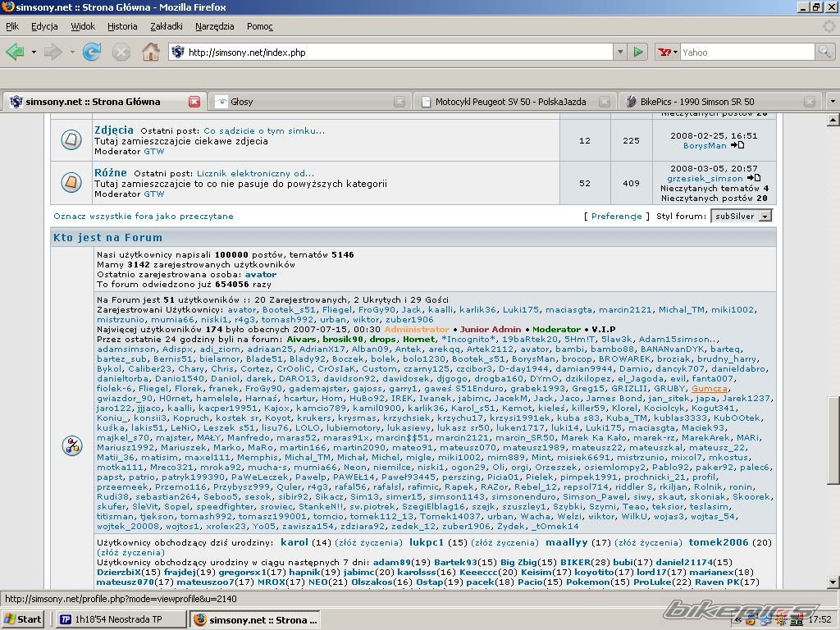Open the Zdjęcia forum folder icon
Image resolution: width=840 pixels, height=630 pixels.
click(x=71, y=139)
